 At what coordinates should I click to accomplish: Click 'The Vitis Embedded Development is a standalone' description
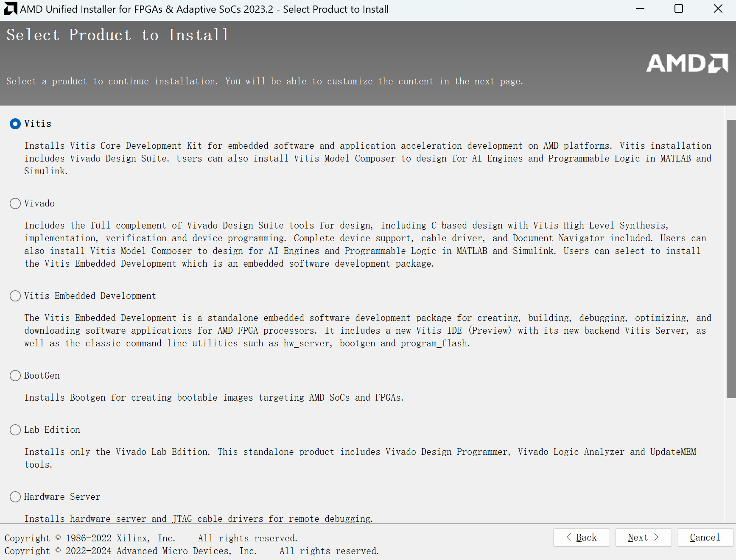coord(368,331)
